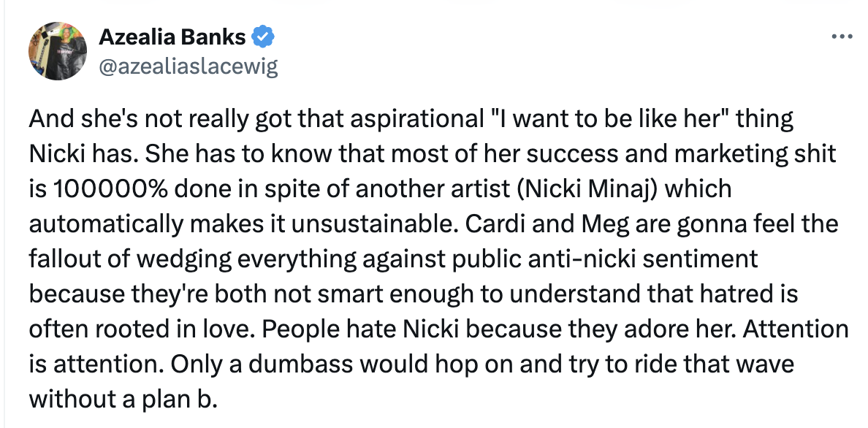Image resolution: width=868 pixels, height=428 pixels.
Task: Click the Azealia Banks display name
Action: [172, 37]
